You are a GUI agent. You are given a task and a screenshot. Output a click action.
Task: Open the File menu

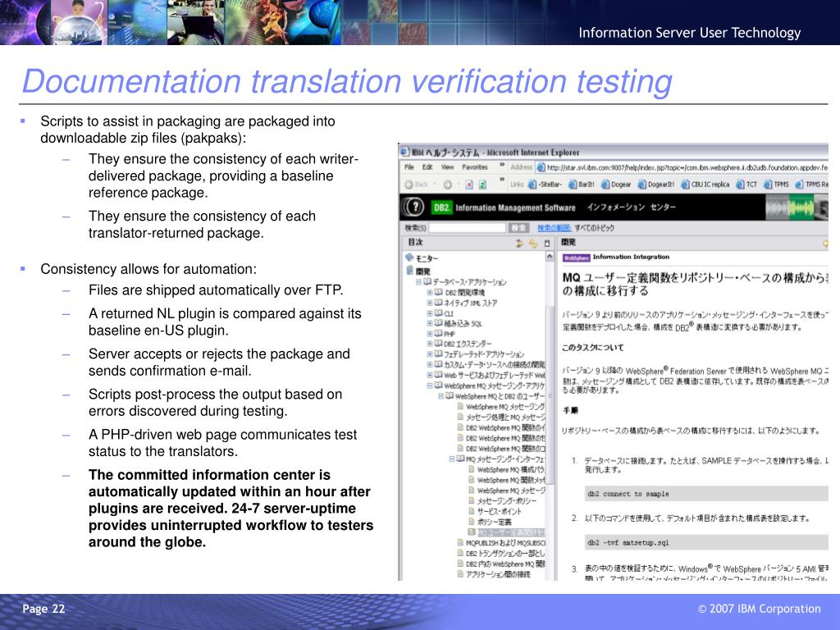tap(409, 167)
